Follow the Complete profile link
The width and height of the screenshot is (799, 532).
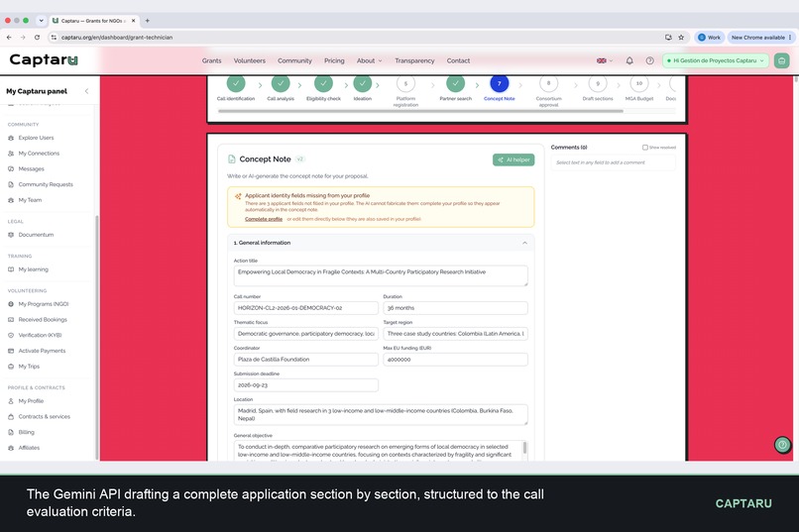(x=264, y=219)
